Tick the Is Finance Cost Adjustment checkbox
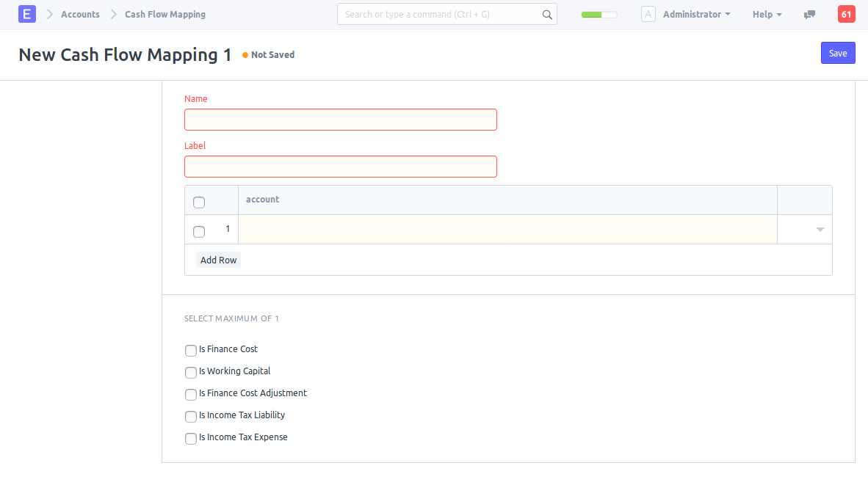This screenshot has height=485, width=868. [x=191, y=395]
